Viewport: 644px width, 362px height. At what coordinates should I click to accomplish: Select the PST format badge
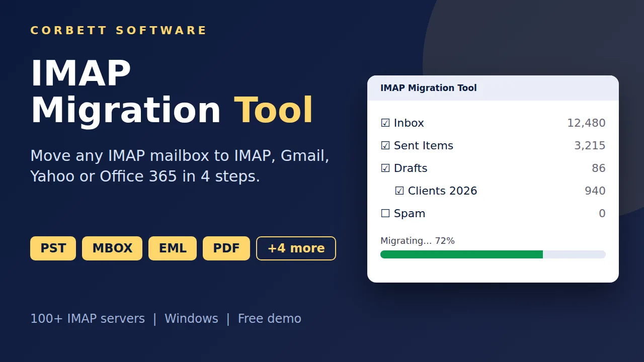tap(53, 248)
